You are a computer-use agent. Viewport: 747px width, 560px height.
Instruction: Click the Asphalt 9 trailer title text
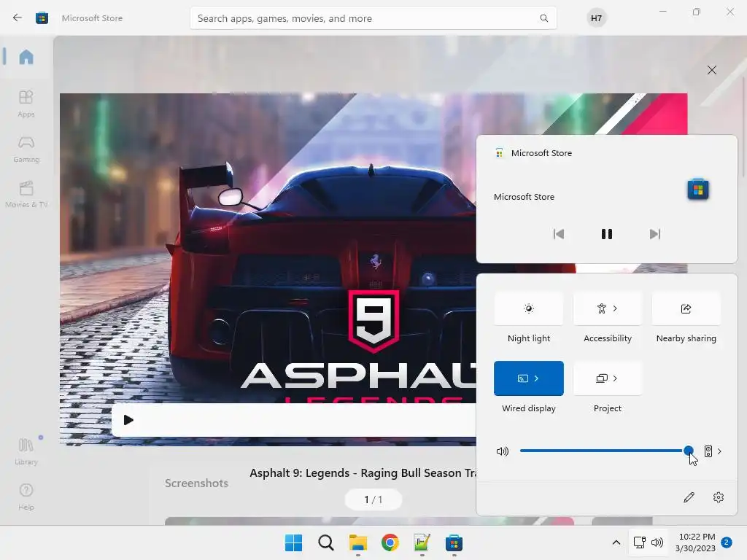click(x=363, y=472)
